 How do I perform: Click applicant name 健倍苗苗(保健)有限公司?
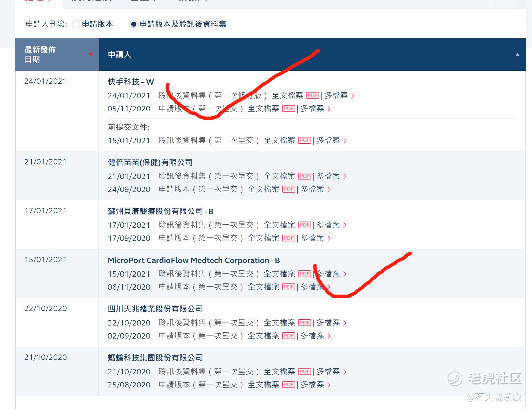pos(150,162)
